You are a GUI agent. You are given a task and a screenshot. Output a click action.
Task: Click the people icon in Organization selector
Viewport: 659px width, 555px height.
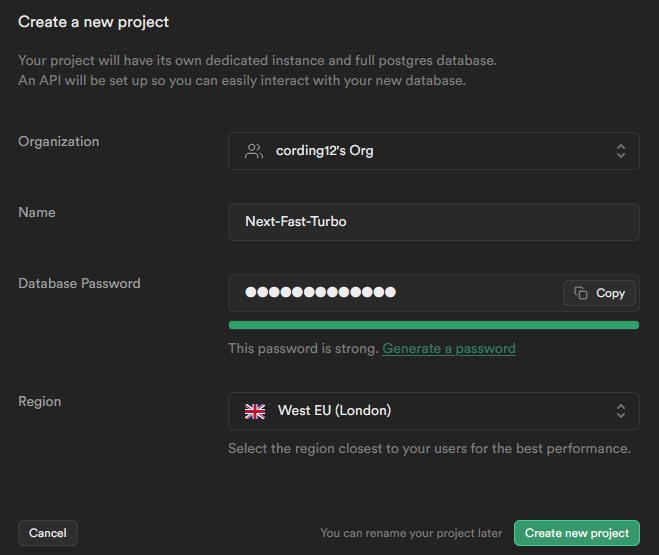[254, 151]
